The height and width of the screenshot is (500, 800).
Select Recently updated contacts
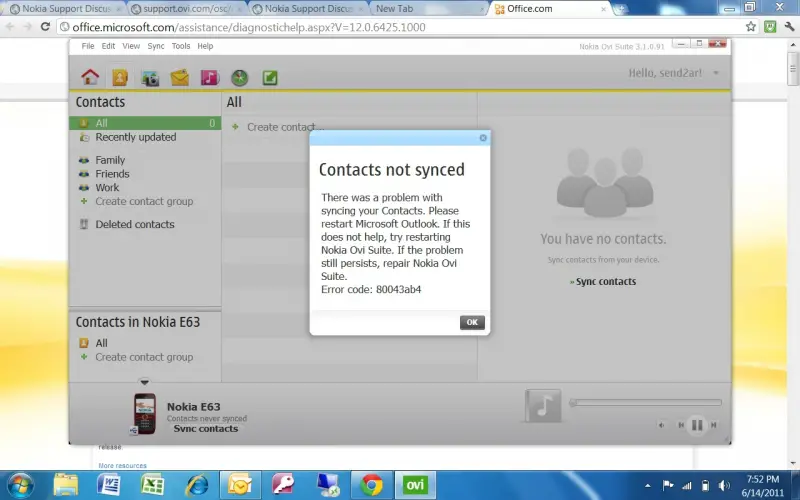135,137
